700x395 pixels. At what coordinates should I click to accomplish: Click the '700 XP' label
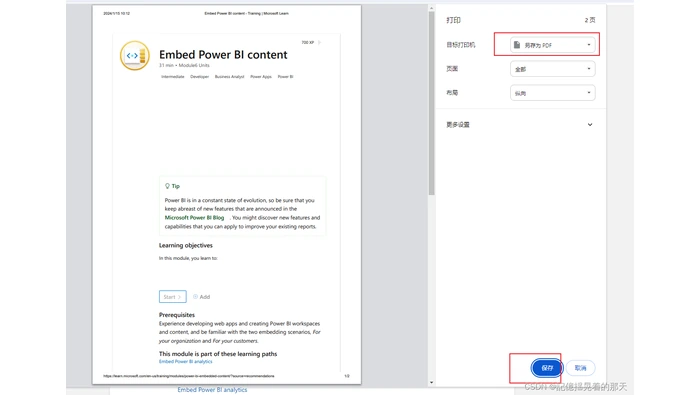pos(308,42)
